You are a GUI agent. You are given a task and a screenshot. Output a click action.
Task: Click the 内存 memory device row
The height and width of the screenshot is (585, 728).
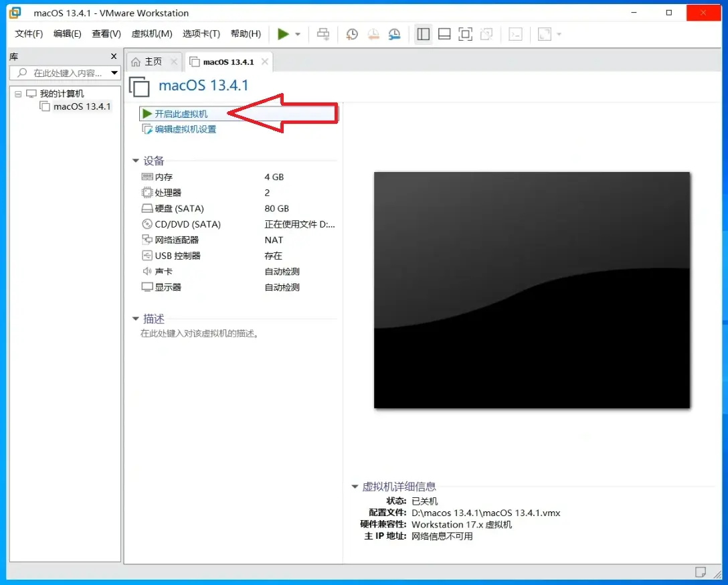click(x=238, y=177)
